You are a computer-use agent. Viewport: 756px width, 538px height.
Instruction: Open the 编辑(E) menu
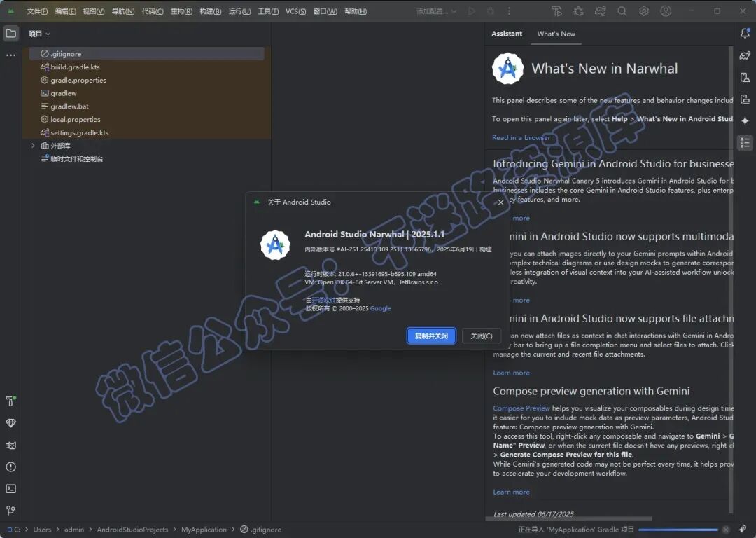click(65, 11)
